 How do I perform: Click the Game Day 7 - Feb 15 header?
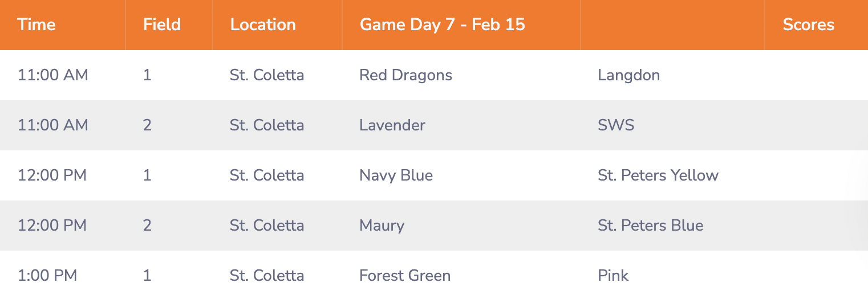443,25
